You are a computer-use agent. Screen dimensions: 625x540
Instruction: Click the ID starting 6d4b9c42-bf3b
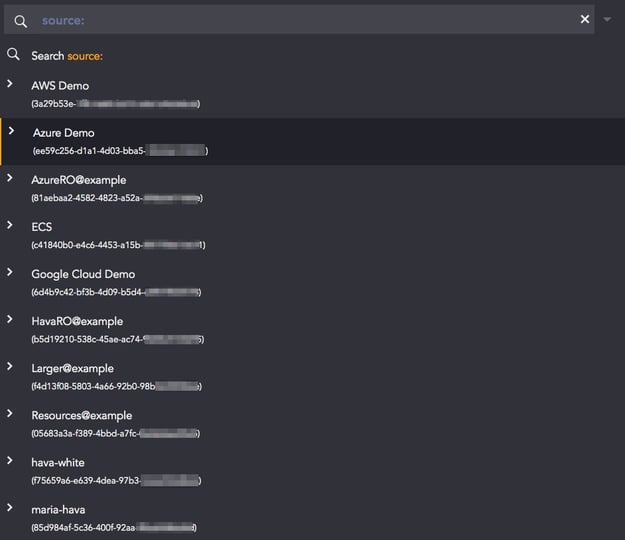pos(116,292)
